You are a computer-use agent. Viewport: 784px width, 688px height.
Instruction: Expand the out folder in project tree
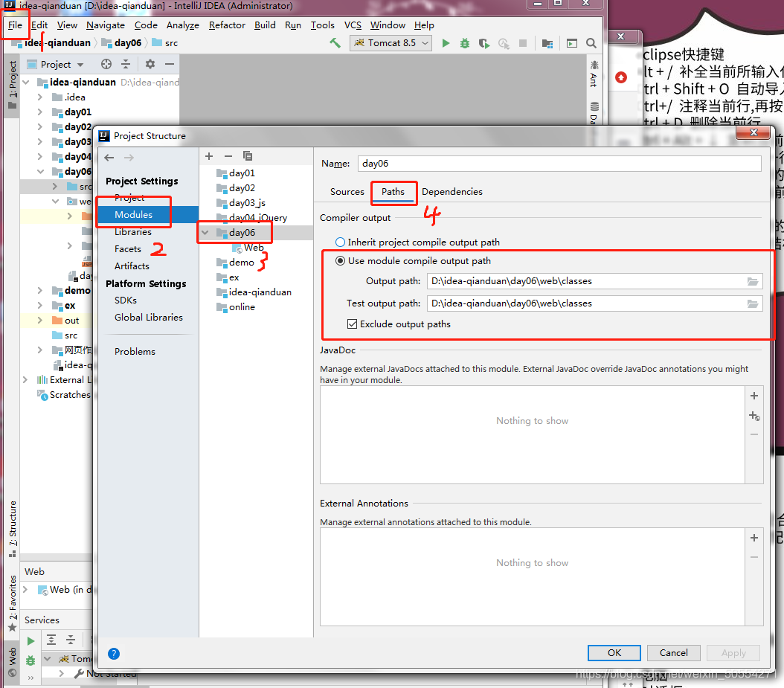40,321
